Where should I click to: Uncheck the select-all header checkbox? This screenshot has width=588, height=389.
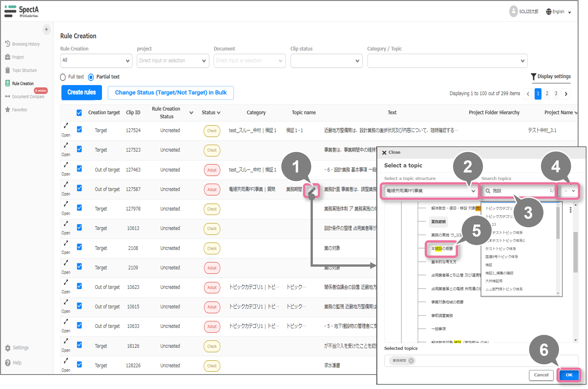coord(79,113)
